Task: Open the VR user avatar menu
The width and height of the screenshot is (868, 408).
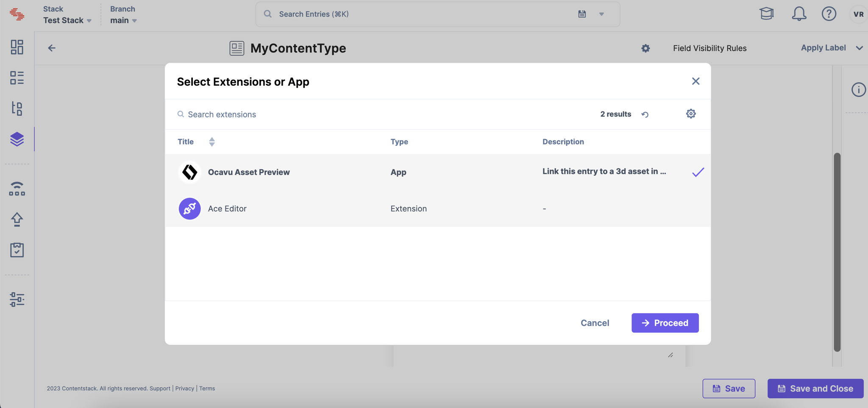Action: tap(859, 14)
